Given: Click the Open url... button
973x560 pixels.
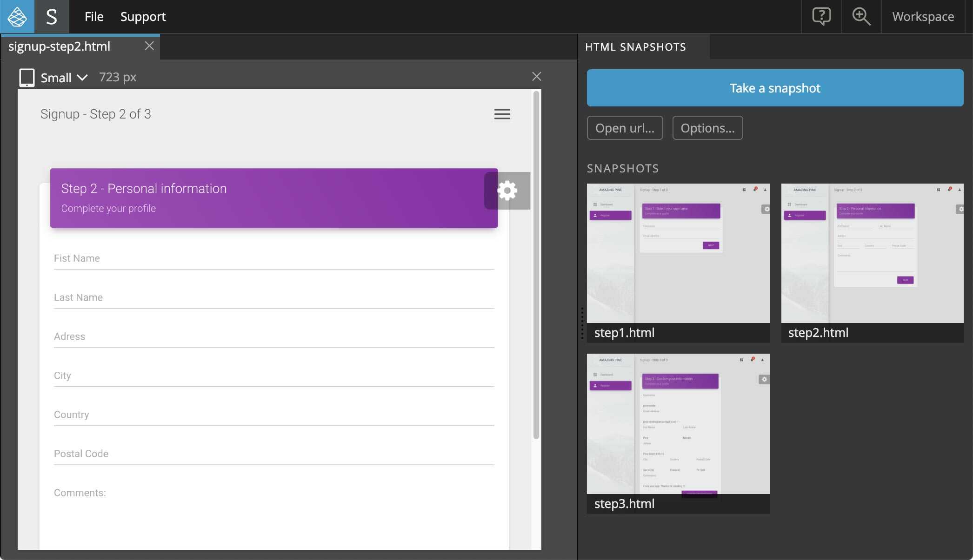Looking at the screenshot, I should [x=625, y=128].
